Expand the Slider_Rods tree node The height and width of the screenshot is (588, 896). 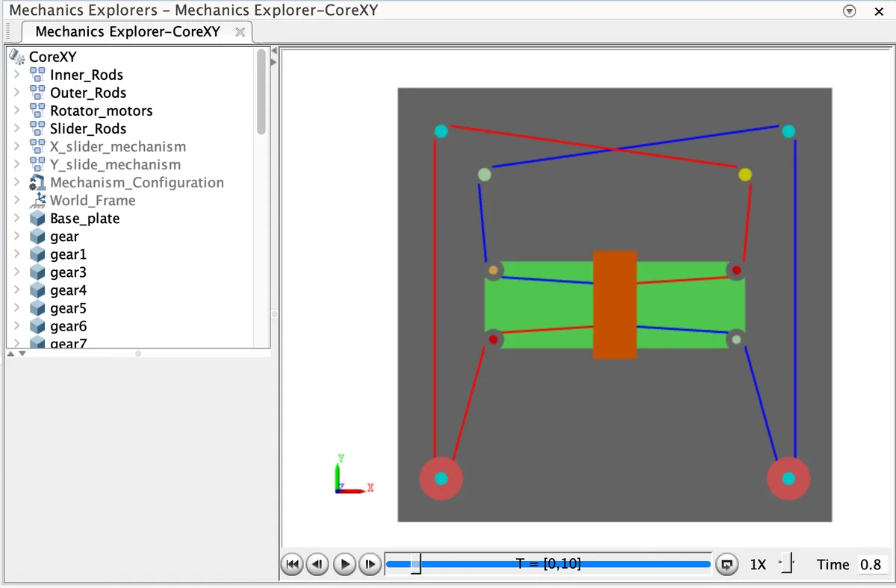tap(16, 128)
